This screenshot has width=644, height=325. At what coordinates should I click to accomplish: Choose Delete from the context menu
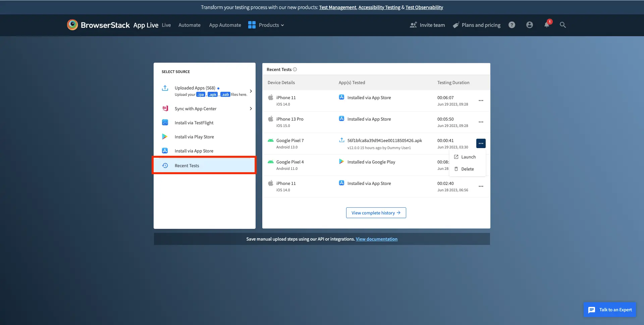coord(467,169)
